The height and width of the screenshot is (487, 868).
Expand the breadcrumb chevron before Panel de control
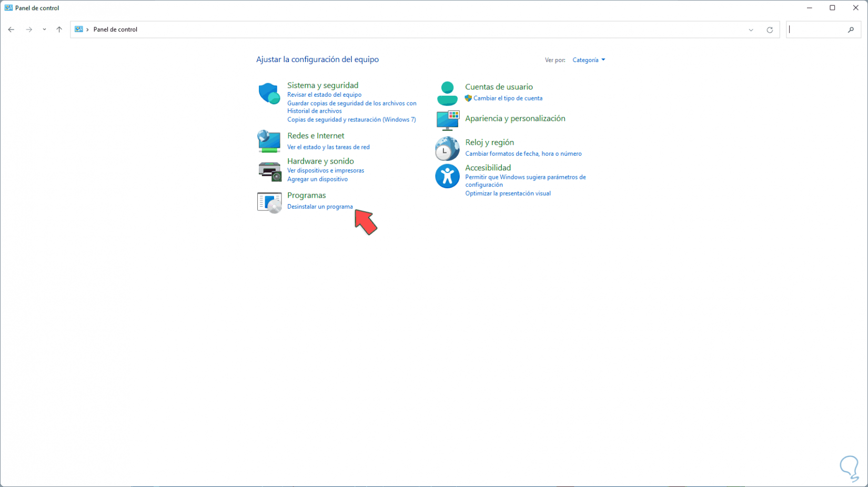coord(87,29)
